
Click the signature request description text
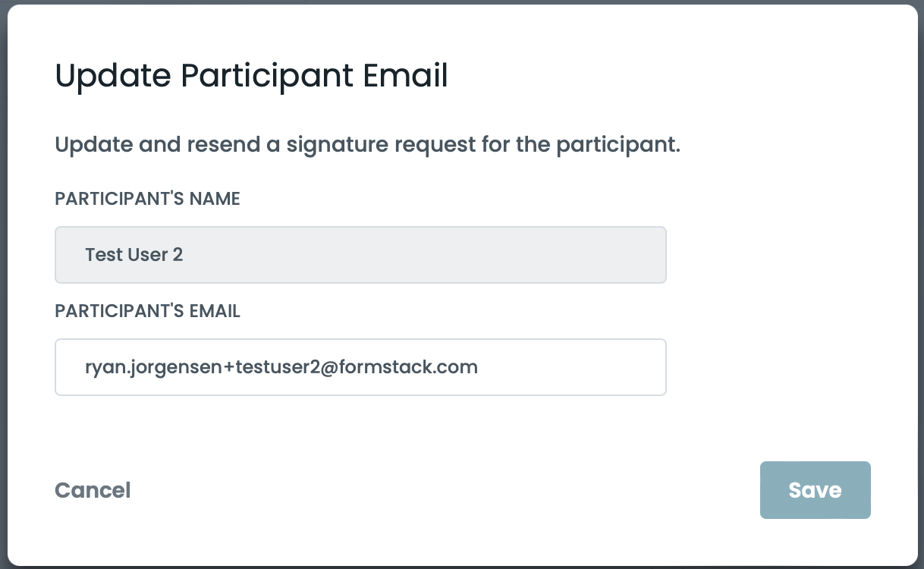pyautogui.click(x=367, y=144)
